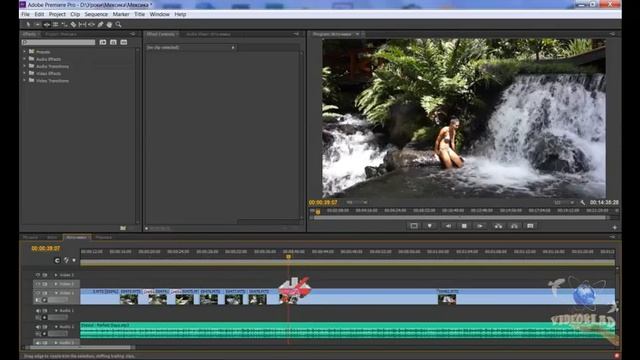Toggle sync lock on Audio 2 track
Screen dimensions: 640x360
(x=45, y=327)
